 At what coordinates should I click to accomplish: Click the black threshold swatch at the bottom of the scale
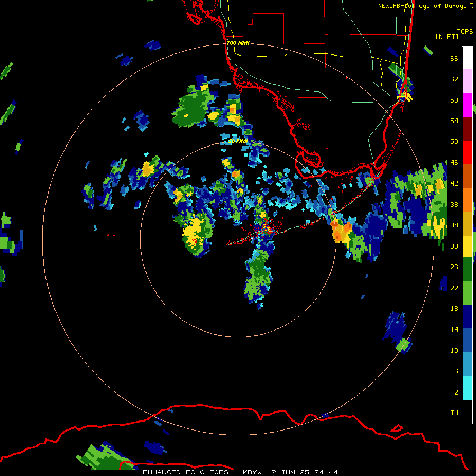tap(467, 411)
